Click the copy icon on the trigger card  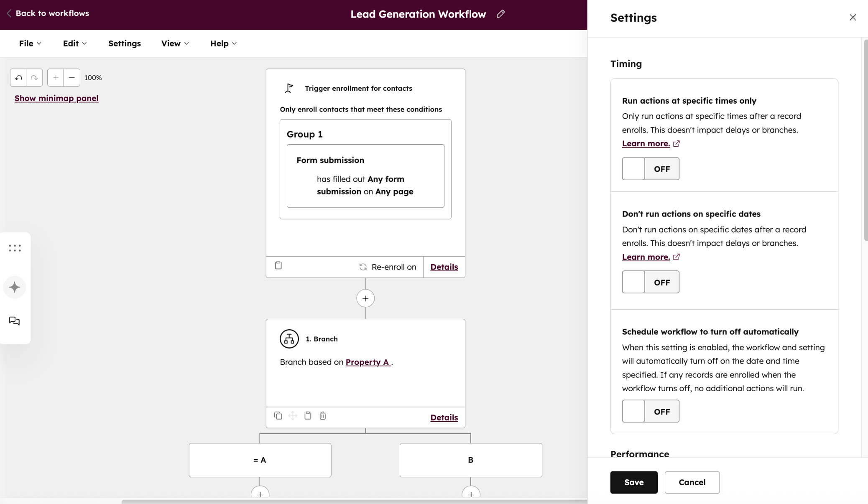tap(278, 265)
